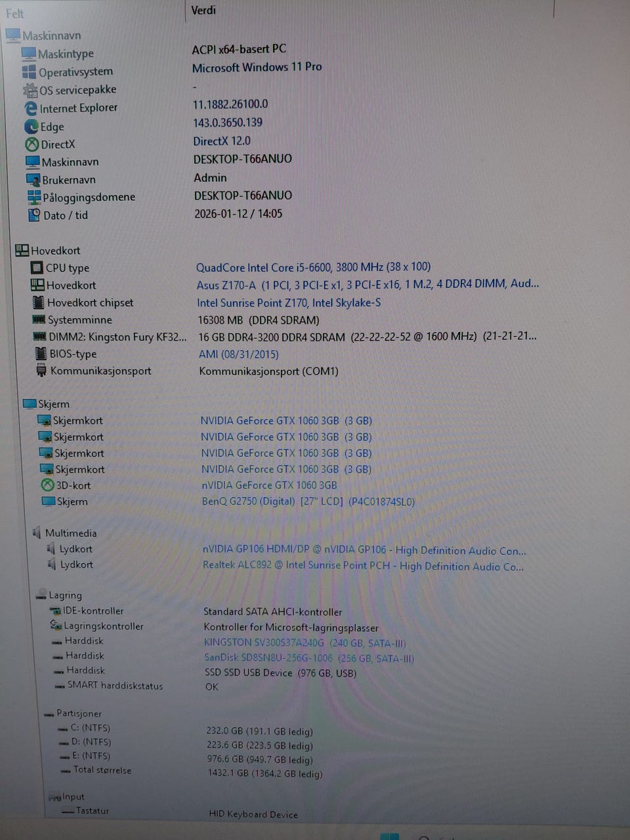Select the ACPI x64-basert PC value
Screen dimensions: 630x840
239,49
